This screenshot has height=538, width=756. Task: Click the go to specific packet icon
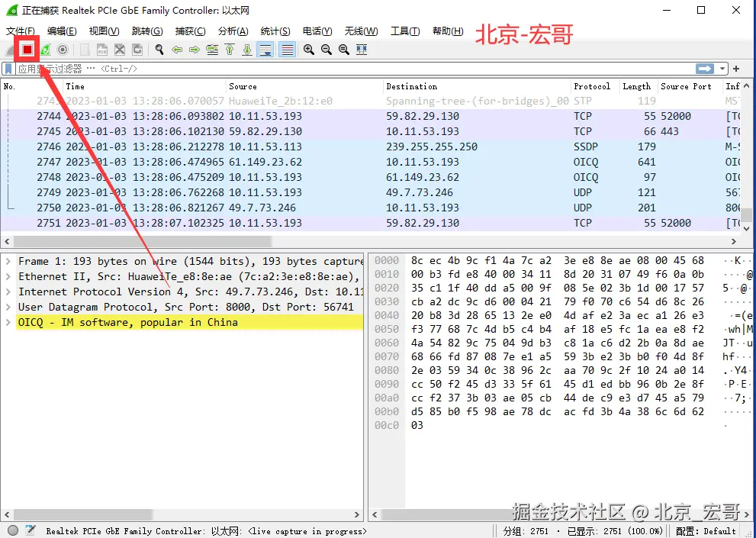coord(212,49)
